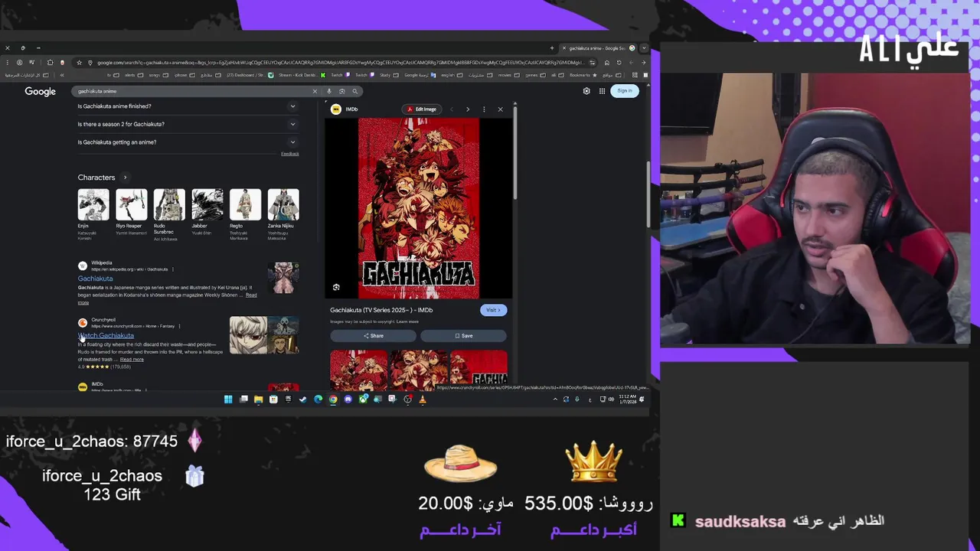This screenshot has height=551, width=980.
Task: Select the Zanka Nijiku character card
Action: pyautogui.click(x=283, y=215)
